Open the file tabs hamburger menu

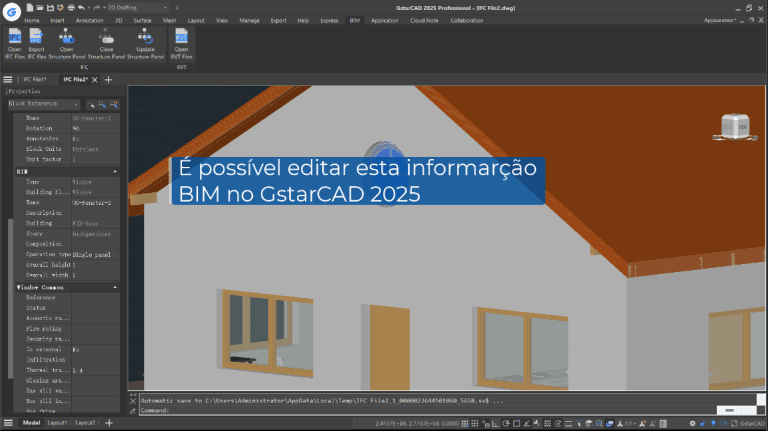tap(8, 79)
